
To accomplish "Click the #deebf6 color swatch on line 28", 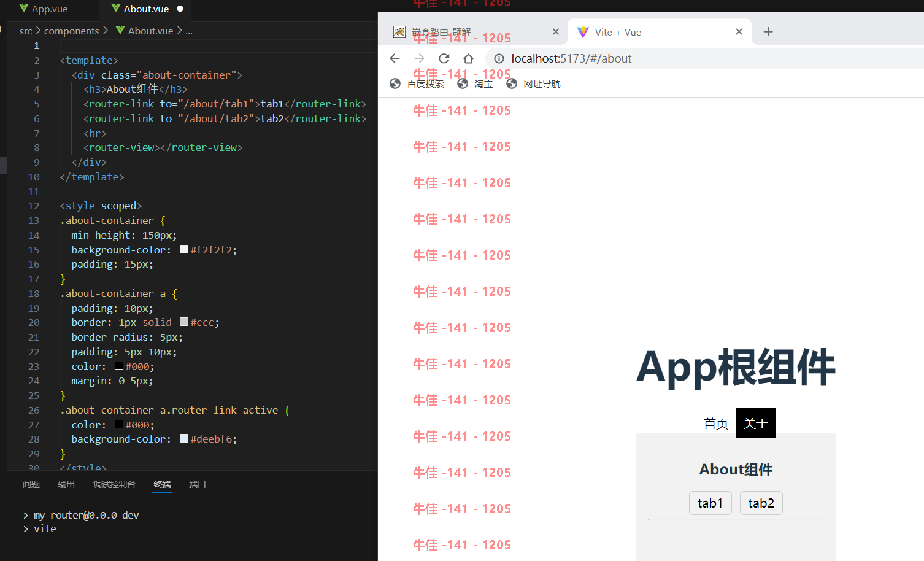I will (x=184, y=438).
